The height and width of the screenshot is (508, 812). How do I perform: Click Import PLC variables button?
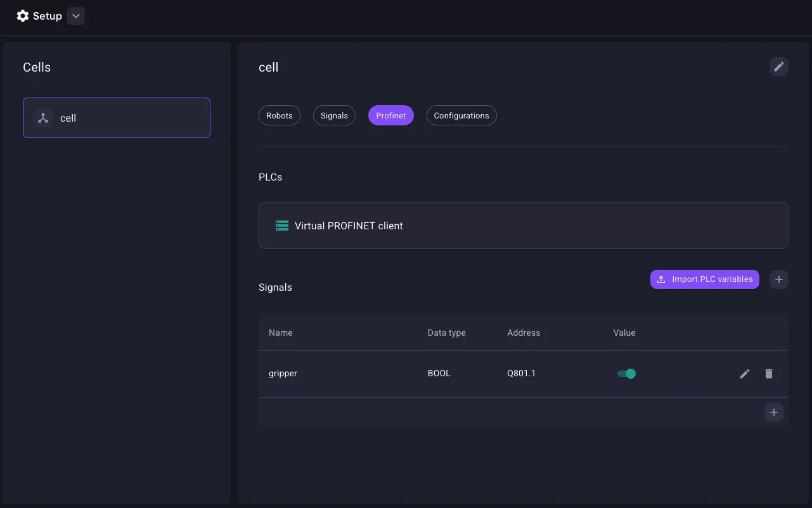[704, 279]
